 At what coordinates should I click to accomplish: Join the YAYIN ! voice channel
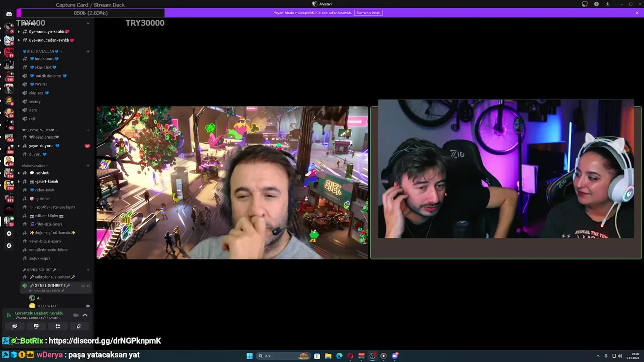(55, 84)
